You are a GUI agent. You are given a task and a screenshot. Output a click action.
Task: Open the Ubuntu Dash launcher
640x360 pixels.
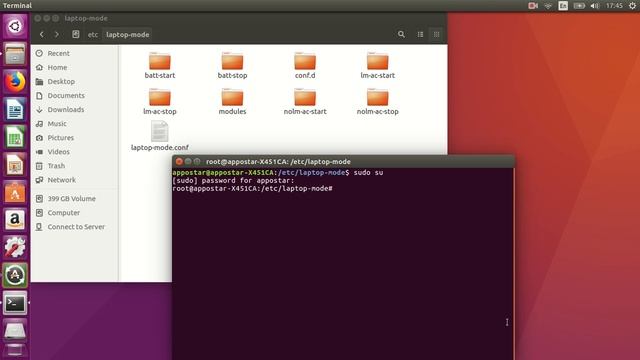pos(15,27)
